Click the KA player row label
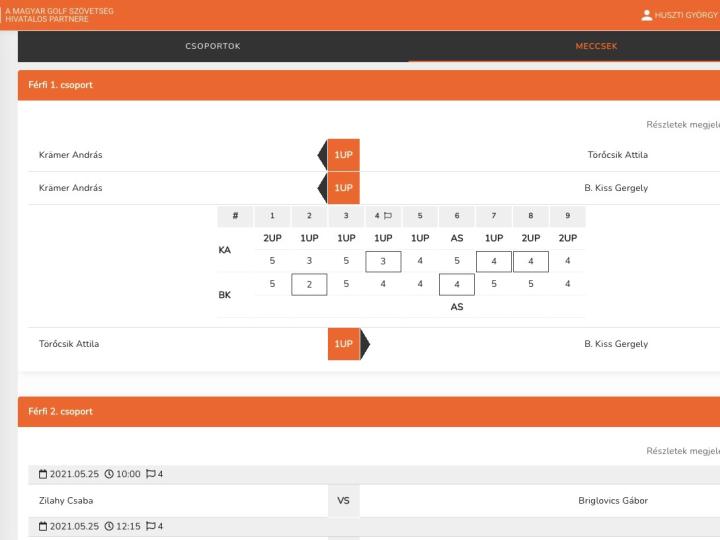The width and height of the screenshot is (720, 540). pos(225,250)
